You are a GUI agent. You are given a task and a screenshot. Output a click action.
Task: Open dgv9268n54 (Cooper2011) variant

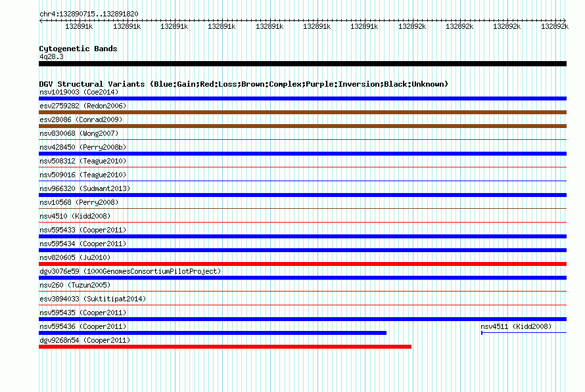coord(85,340)
